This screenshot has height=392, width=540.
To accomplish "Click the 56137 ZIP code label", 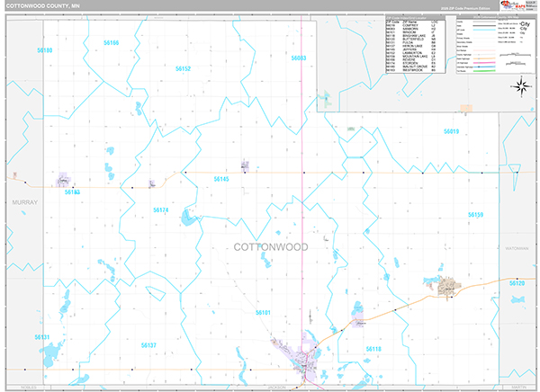I will tap(148, 345).
